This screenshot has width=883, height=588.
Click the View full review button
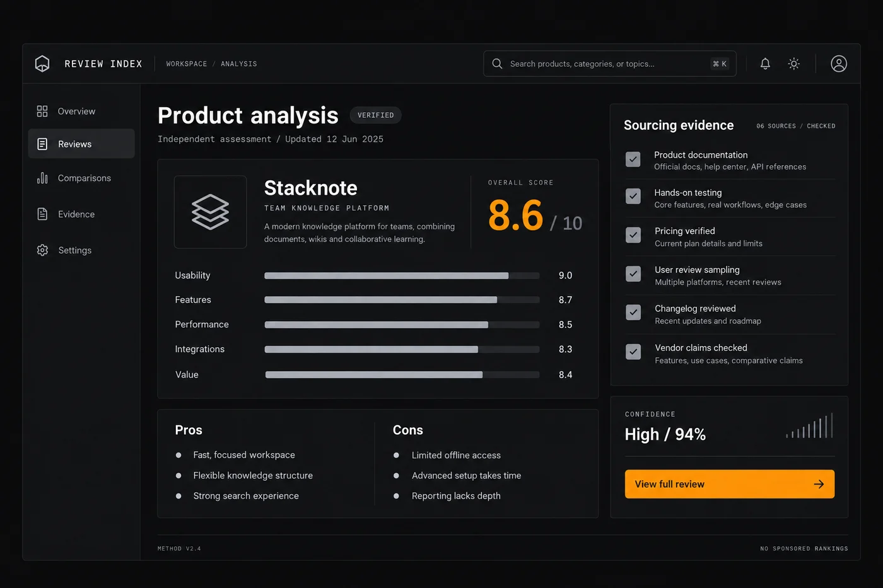tap(730, 484)
